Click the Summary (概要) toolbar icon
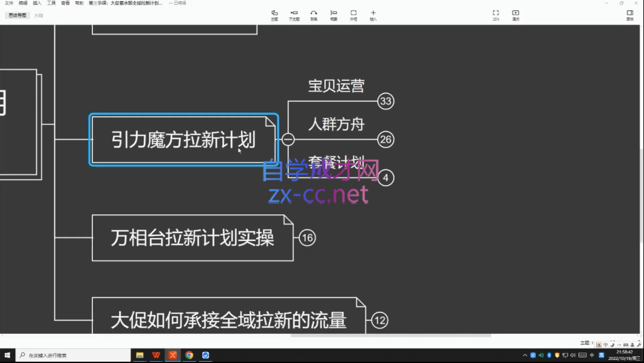 [x=333, y=15]
